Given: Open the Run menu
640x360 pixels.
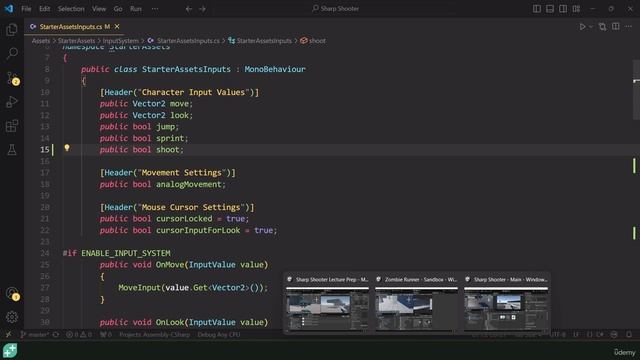Looking at the screenshot, I should pyautogui.click(x=136, y=9).
